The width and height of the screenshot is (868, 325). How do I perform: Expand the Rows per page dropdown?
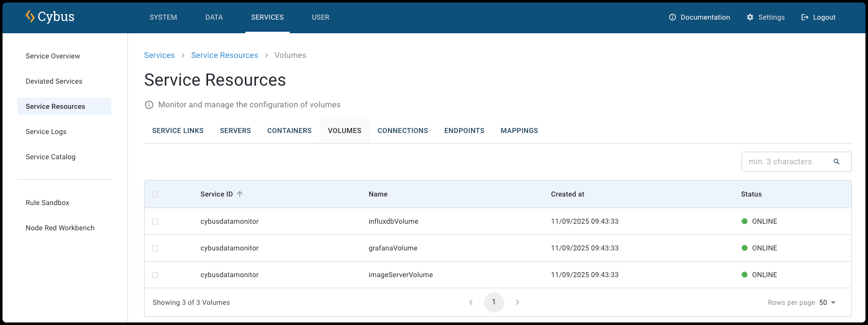pos(827,302)
